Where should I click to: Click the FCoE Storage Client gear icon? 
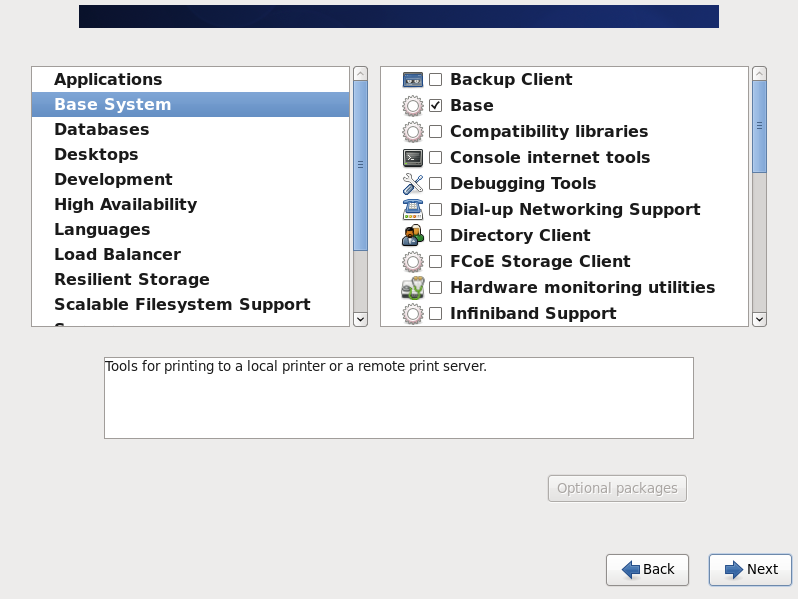[413, 262]
